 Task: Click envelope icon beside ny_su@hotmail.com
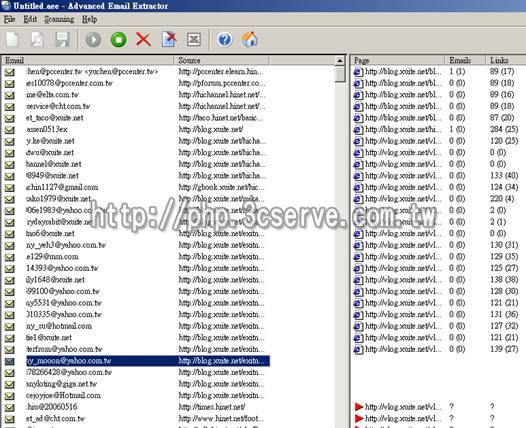(10, 326)
